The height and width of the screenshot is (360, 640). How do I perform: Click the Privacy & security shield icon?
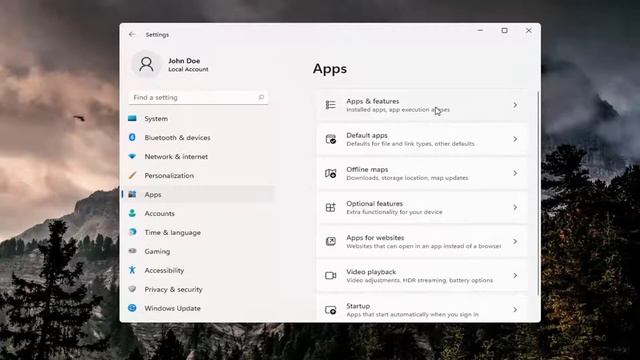(x=132, y=289)
